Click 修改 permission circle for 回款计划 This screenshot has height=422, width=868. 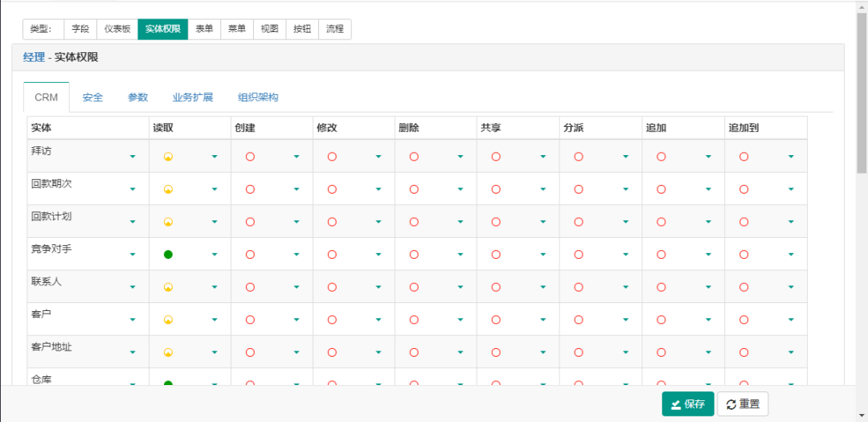coord(332,222)
